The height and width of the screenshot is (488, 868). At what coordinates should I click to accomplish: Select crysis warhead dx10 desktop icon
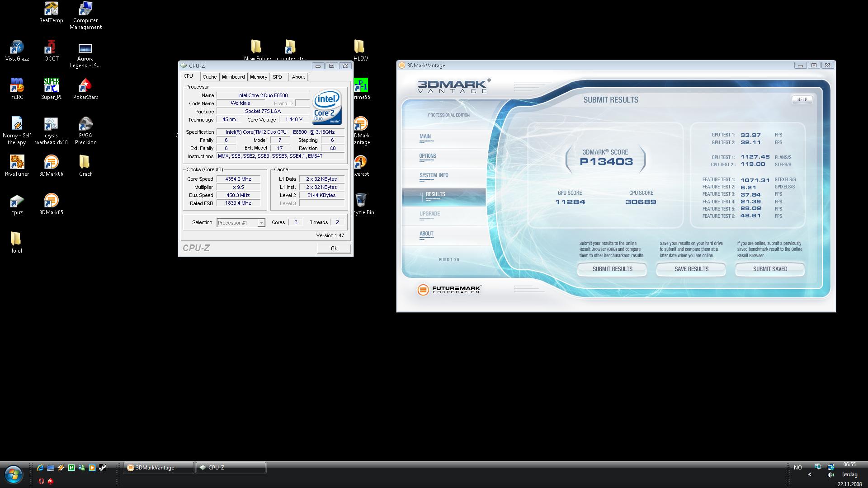tap(51, 131)
